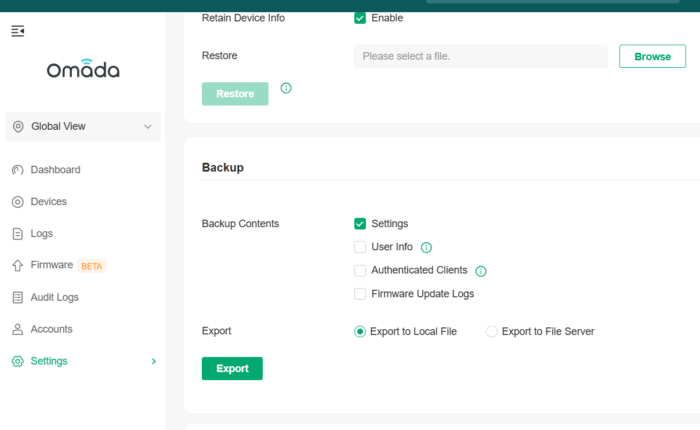Click the green Export button

coord(232,368)
